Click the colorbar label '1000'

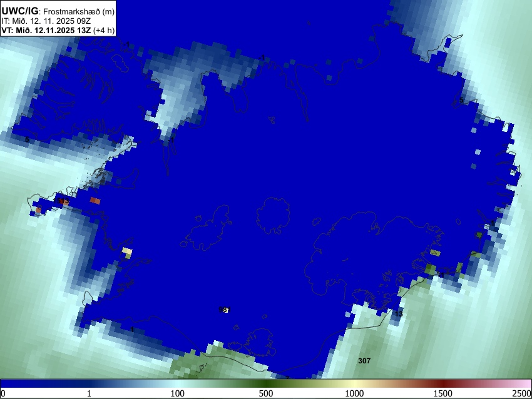point(354,393)
